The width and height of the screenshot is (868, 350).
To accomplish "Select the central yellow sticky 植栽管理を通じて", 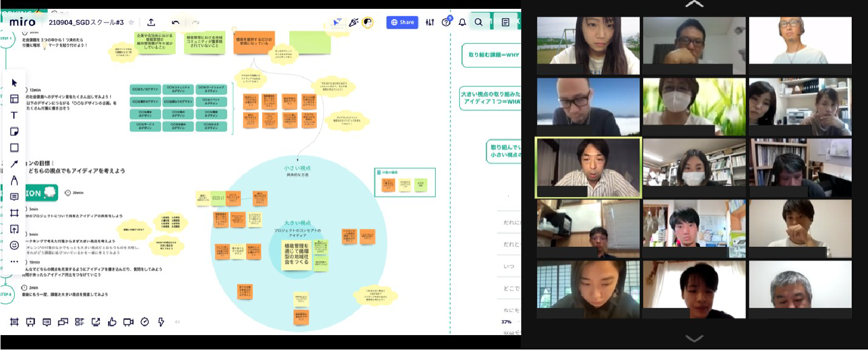I will pyautogui.click(x=297, y=254).
